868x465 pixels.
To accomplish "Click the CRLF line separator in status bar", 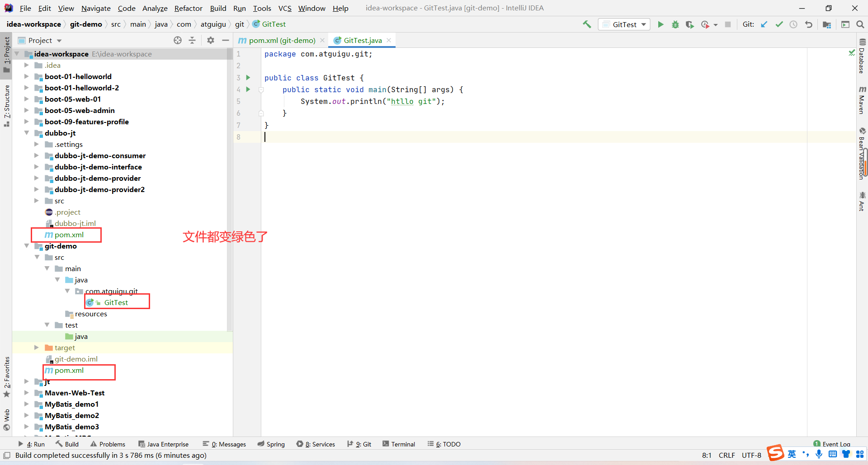I will coord(726,455).
